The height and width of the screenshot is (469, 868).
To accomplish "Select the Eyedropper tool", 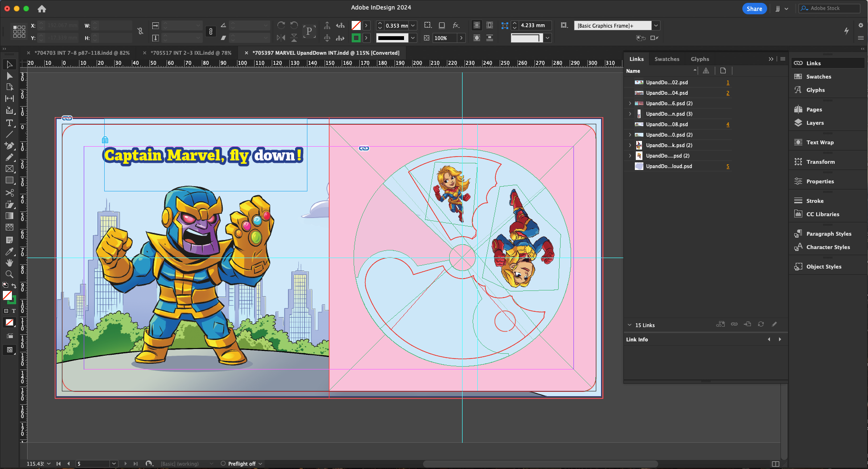I will (x=10, y=251).
